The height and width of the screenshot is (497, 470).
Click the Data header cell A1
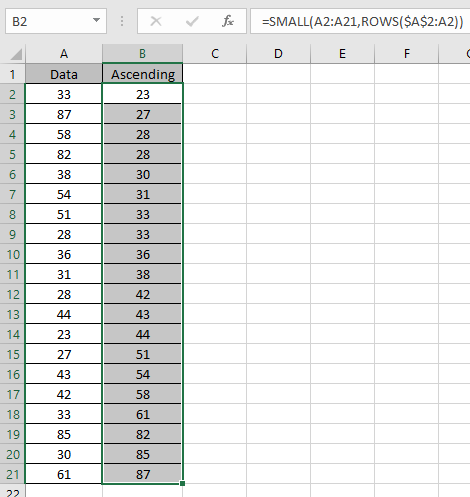[64, 74]
